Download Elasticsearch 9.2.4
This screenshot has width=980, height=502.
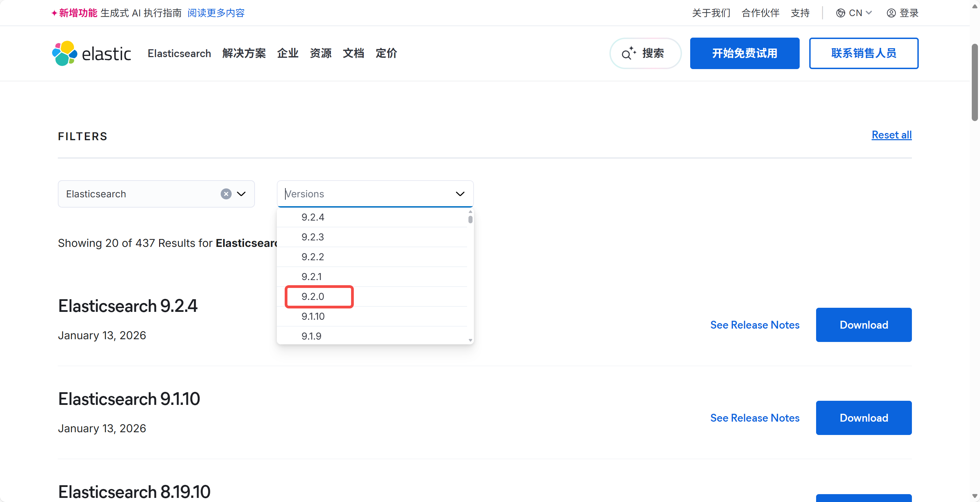pos(864,325)
